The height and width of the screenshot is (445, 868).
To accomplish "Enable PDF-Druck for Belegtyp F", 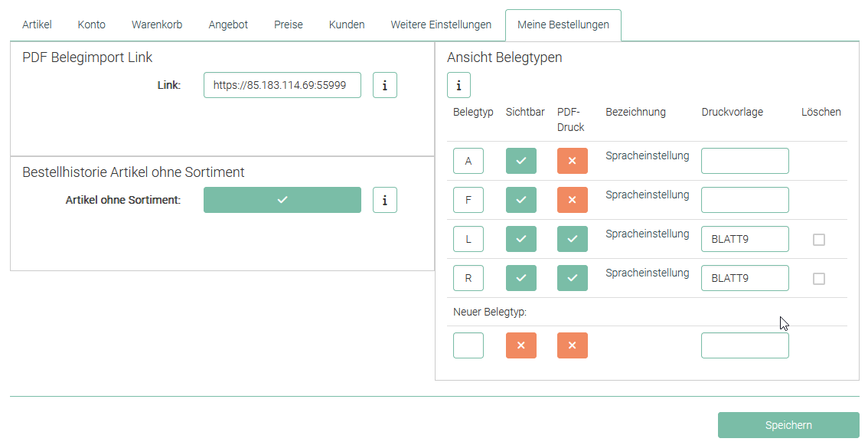I will [x=572, y=200].
